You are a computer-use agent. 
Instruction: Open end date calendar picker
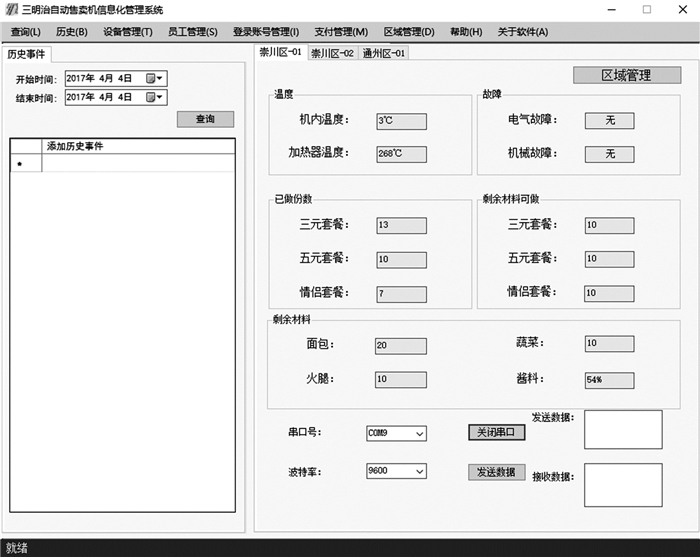pos(155,97)
